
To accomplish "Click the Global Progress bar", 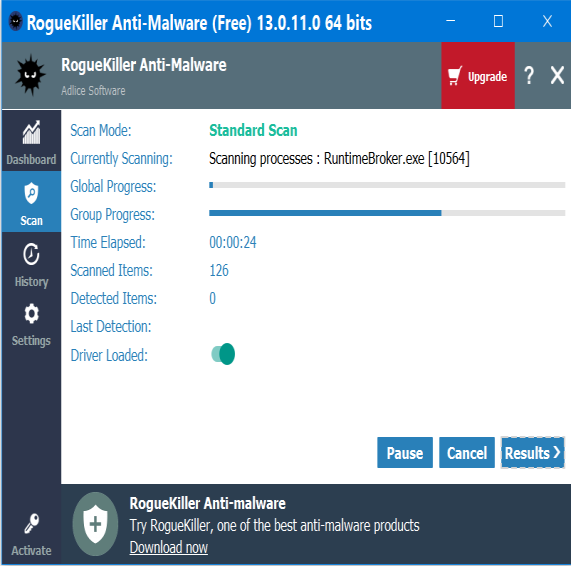I will [387, 185].
